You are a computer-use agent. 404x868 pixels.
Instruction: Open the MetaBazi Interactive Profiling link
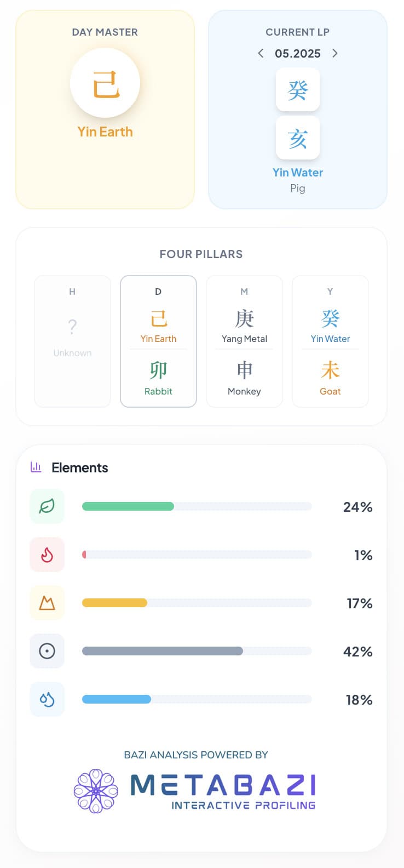223,791
